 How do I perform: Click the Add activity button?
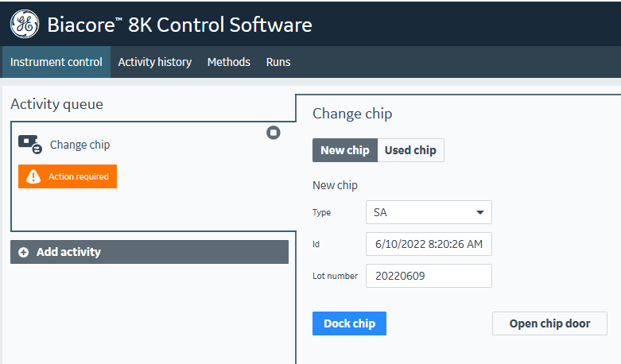point(149,252)
